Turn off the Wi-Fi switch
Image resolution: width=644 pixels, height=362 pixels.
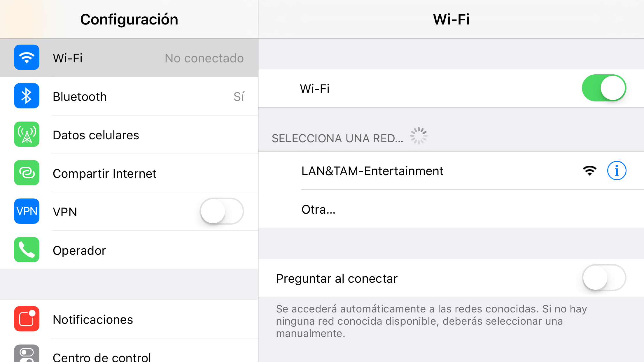(604, 88)
